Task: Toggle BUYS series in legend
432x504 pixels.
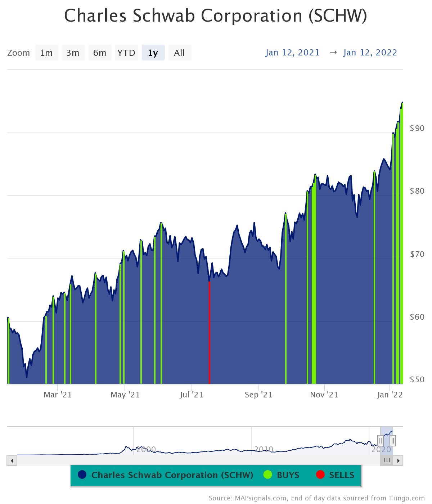Action: point(282,475)
